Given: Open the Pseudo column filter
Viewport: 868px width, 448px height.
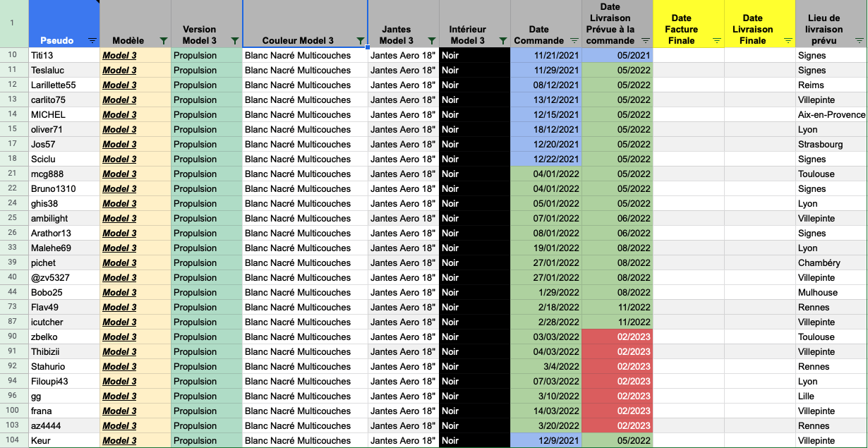Looking at the screenshot, I should tap(92, 41).
